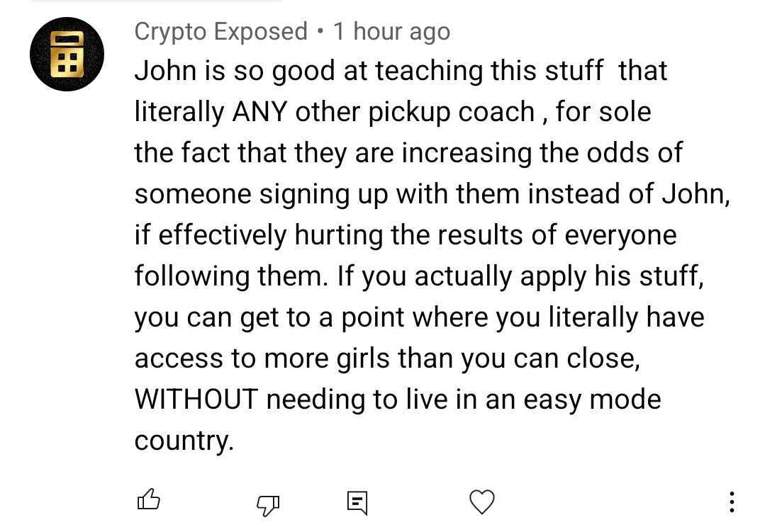Open the gold calculator profile avatar
The image size is (765, 532).
(x=67, y=55)
